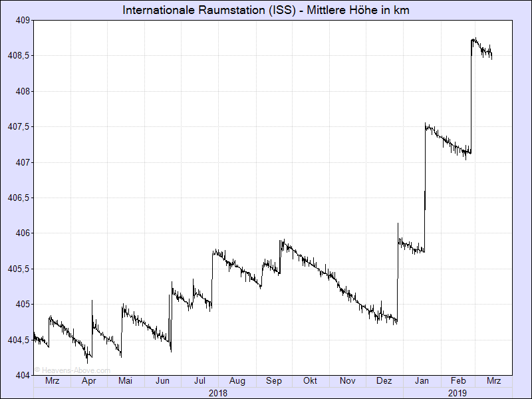
Task: Click the Okt month label
Action: (310, 381)
